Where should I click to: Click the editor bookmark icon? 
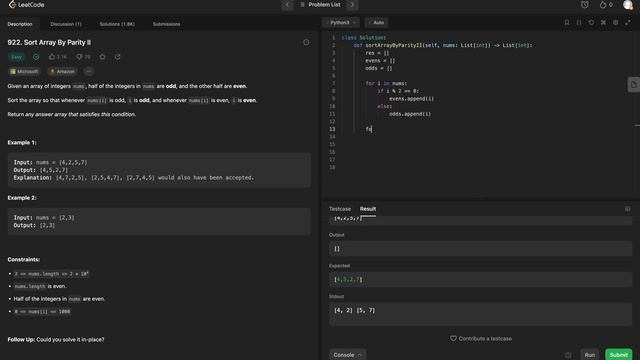click(567, 22)
